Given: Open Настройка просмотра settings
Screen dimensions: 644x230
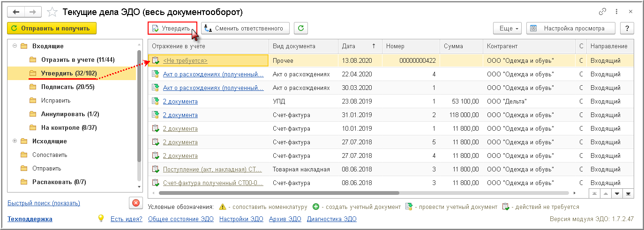Looking at the screenshot, I should (x=570, y=28).
